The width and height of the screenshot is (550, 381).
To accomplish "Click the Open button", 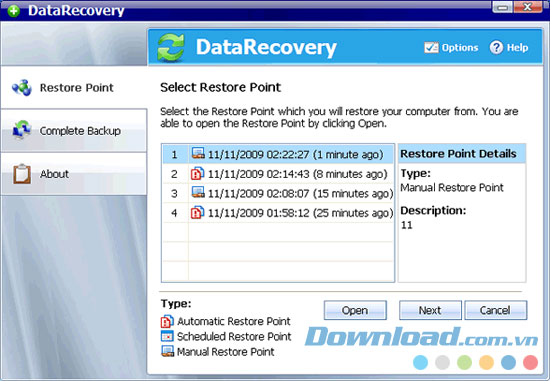I will click(355, 310).
